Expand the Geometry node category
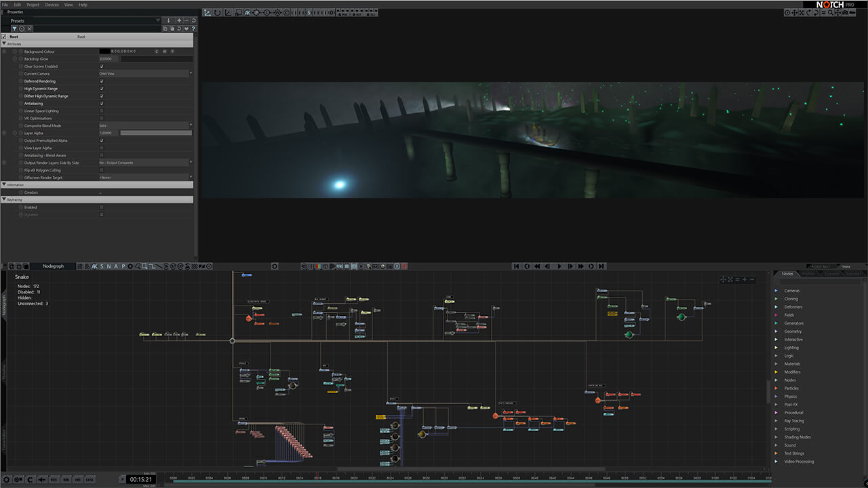 (x=776, y=331)
